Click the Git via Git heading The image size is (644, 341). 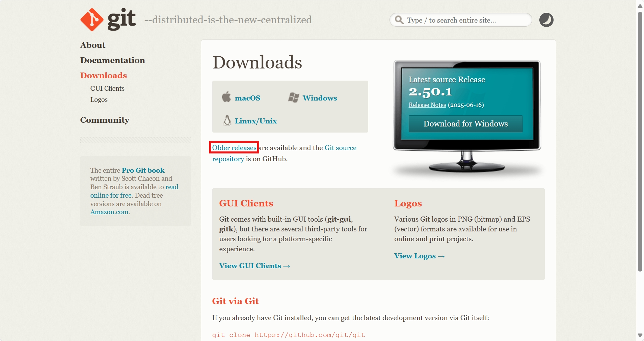coord(235,301)
